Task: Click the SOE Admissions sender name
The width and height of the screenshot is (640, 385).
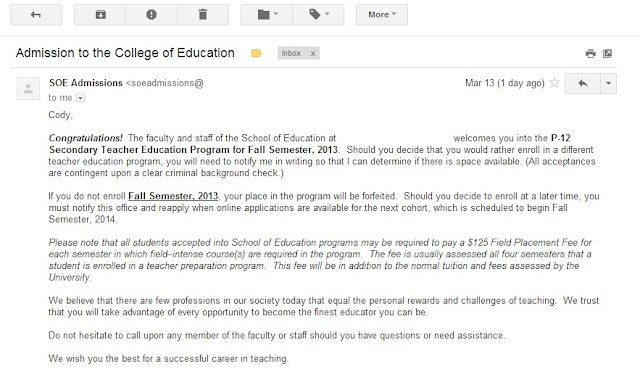Action: [x=86, y=83]
